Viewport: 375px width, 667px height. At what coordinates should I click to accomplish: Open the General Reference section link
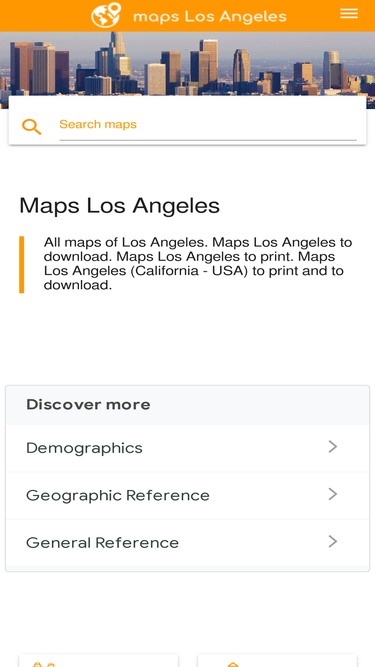[x=188, y=543]
